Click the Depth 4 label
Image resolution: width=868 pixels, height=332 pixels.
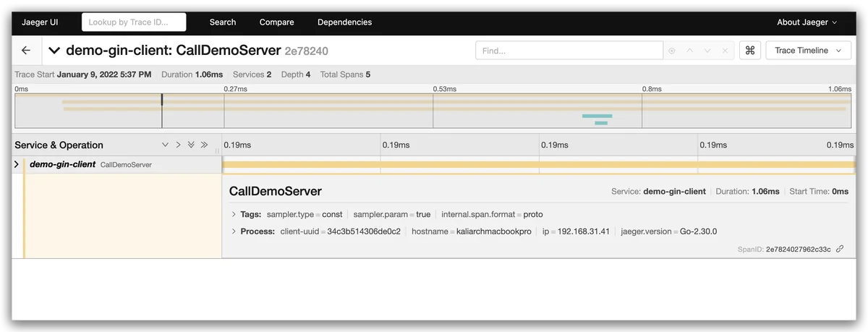(x=296, y=75)
